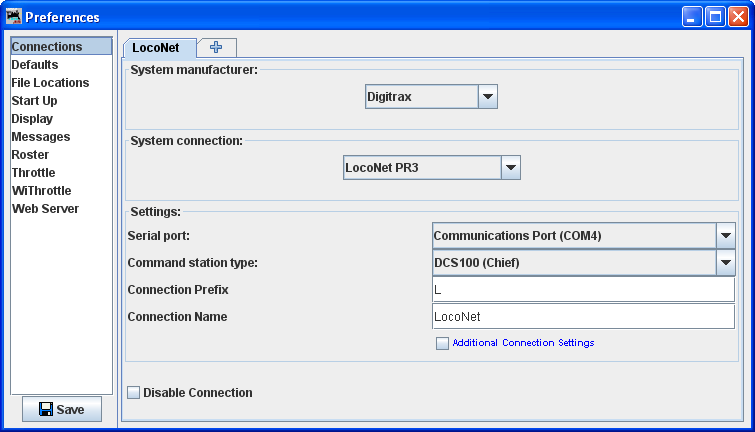The image size is (755, 432).
Task: Open the Roster preferences section
Action: [30, 155]
